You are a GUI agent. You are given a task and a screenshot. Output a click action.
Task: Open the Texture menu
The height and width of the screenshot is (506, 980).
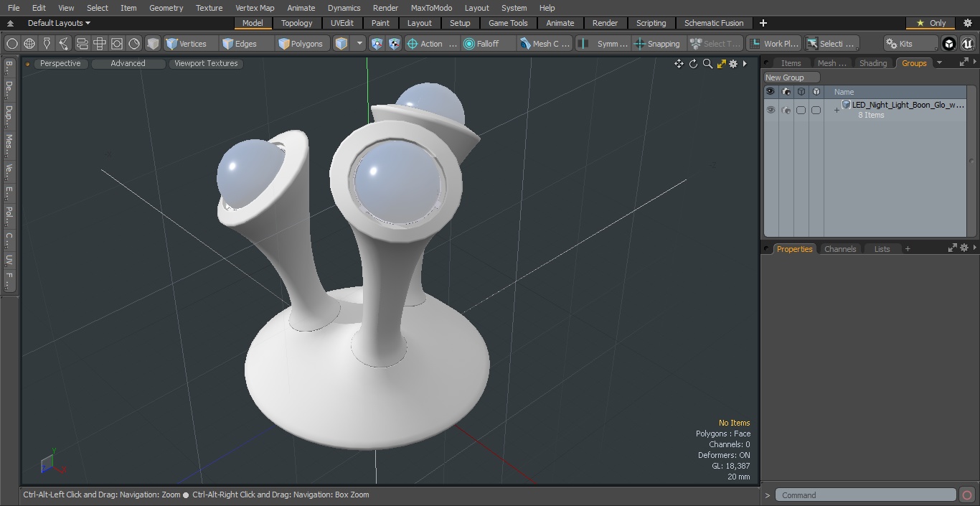click(x=209, y=8)
